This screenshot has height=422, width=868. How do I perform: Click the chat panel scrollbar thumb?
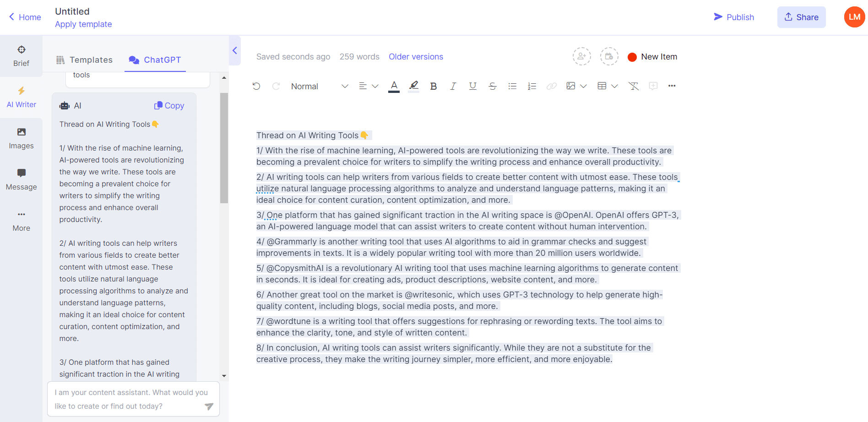click(224, 148)
